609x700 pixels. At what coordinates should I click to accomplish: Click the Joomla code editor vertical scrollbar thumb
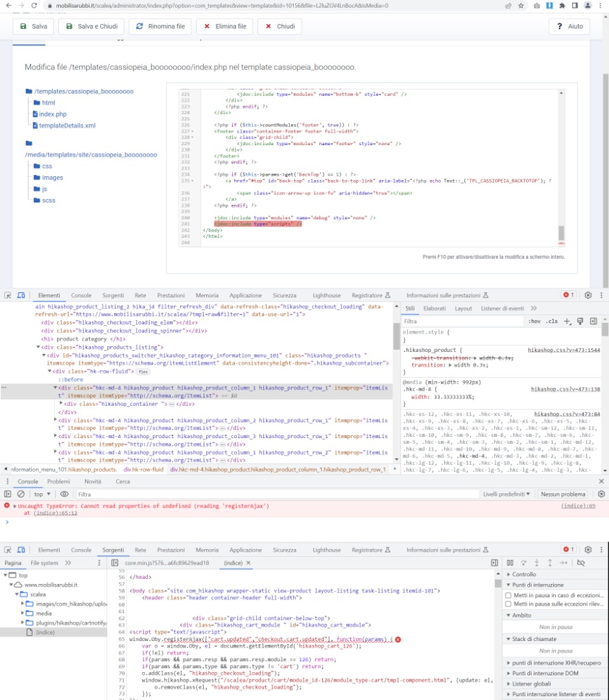coord(561,233)
